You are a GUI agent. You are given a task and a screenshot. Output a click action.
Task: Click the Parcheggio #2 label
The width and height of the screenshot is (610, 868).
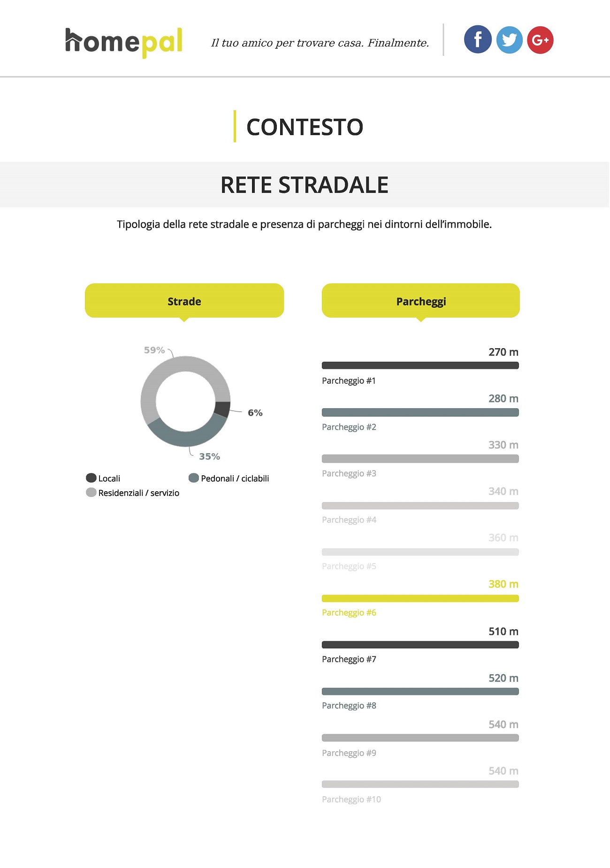tap(349, 427)
